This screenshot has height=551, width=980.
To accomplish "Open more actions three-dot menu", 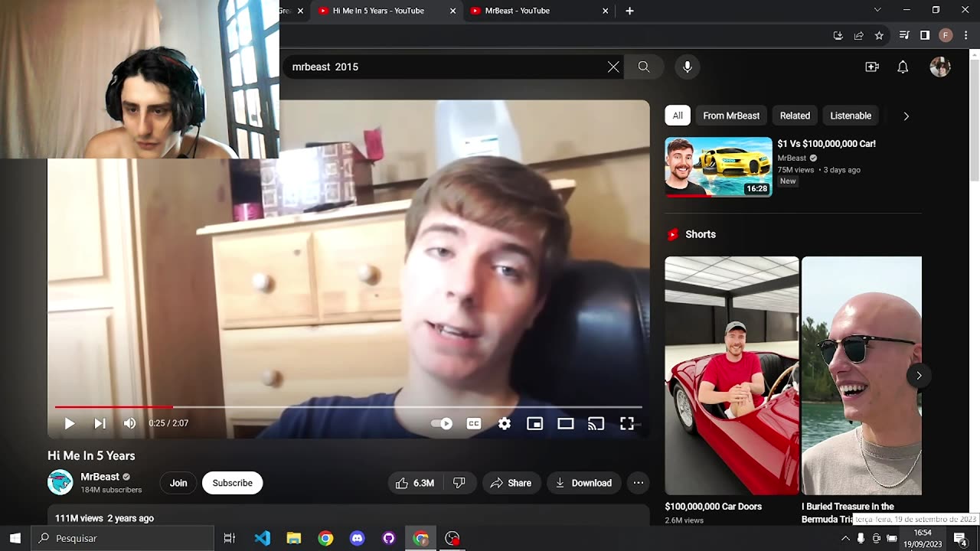I will [x=638, y=483].
